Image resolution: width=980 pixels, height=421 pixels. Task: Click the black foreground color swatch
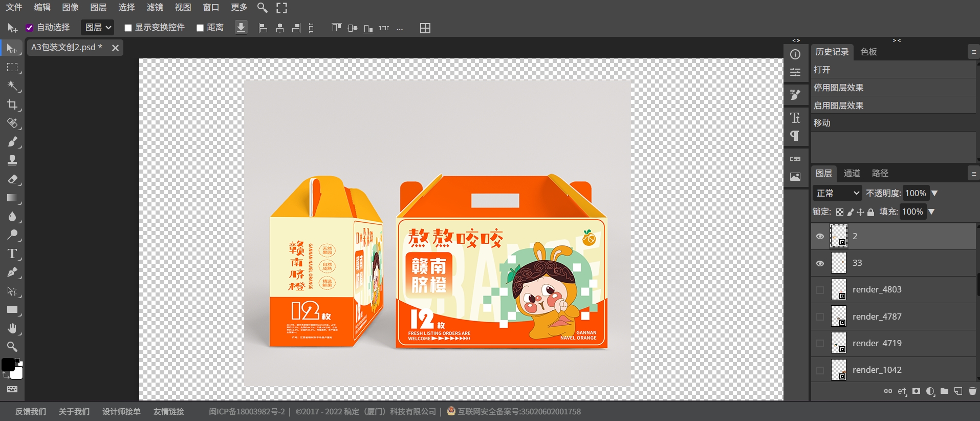click(8, 364)
